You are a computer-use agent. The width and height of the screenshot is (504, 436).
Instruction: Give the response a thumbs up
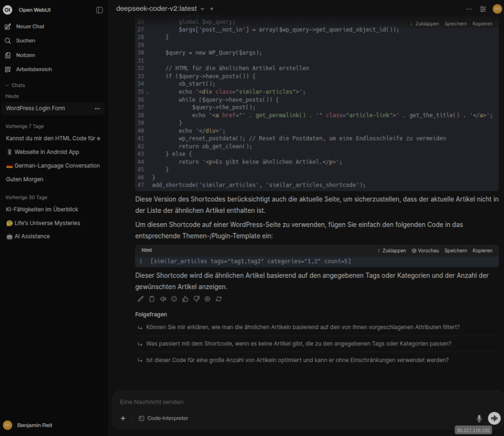(x=185, y=299)
